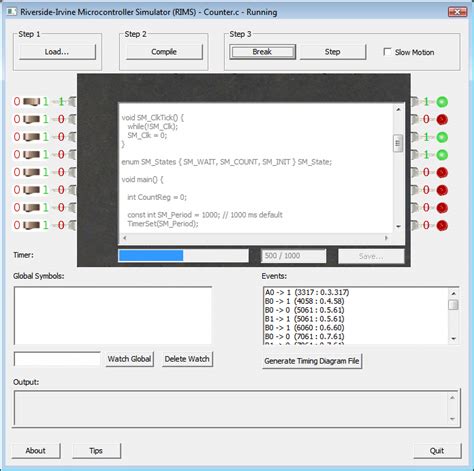
Task: Click inside the empty Global Symbols list box
Action: [113, 315]
